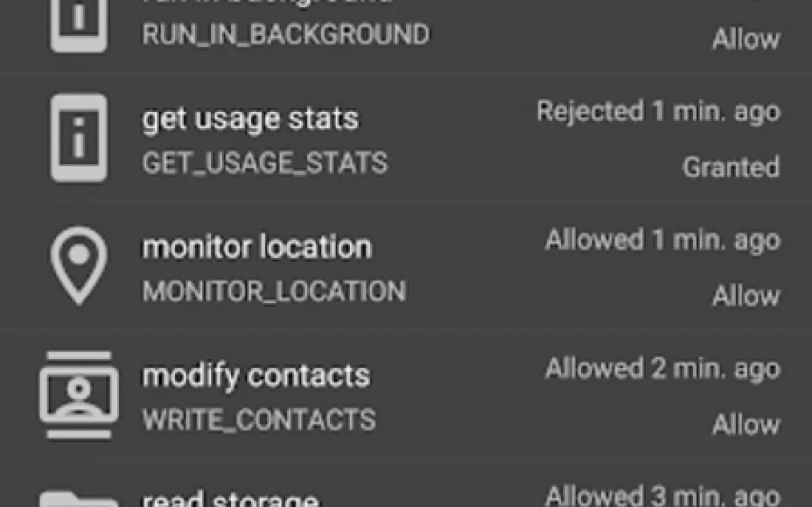Click the WRITE_CONTACTS permission label
Image resolution: width=812 pixels, height=507 pixels.
point(259,420)
